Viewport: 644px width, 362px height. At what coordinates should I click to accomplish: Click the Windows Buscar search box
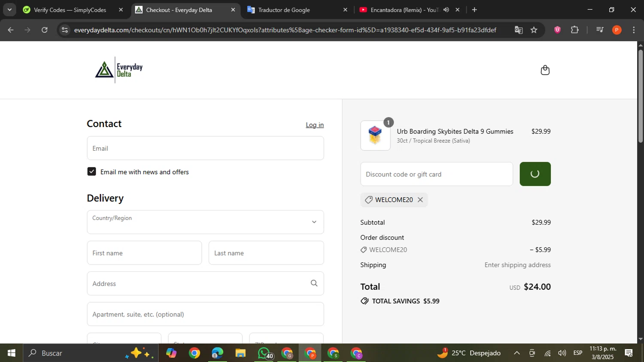[x=91, y=353]
